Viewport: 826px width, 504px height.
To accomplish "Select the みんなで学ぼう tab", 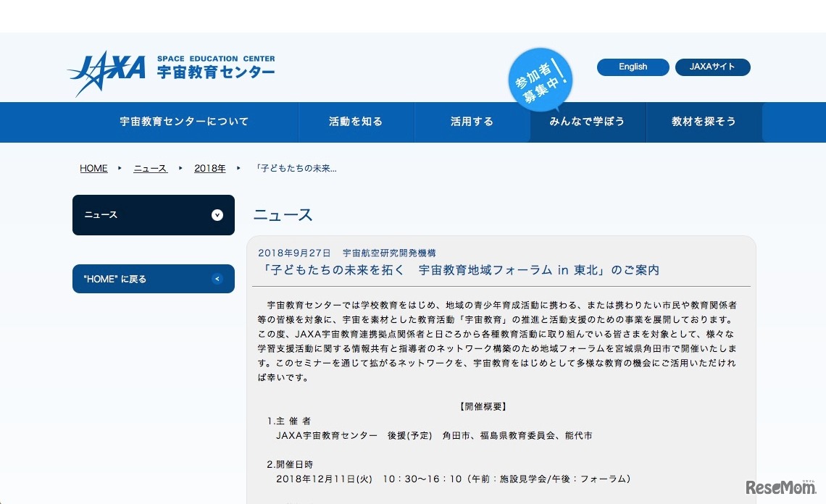I will pos(587,122).
